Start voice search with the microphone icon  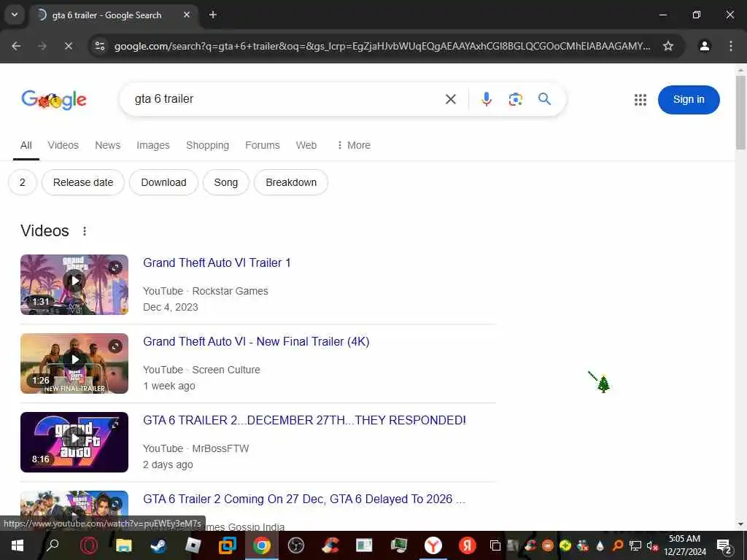point(487,99)
